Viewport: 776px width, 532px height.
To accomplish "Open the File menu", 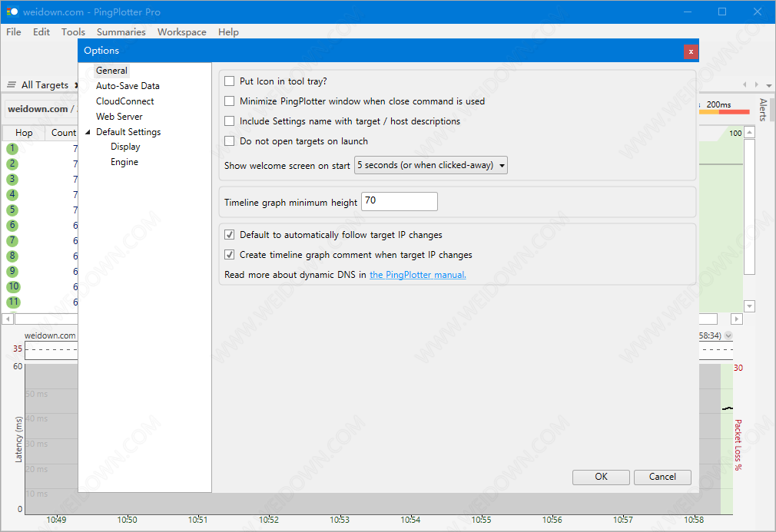I will 13,31.
